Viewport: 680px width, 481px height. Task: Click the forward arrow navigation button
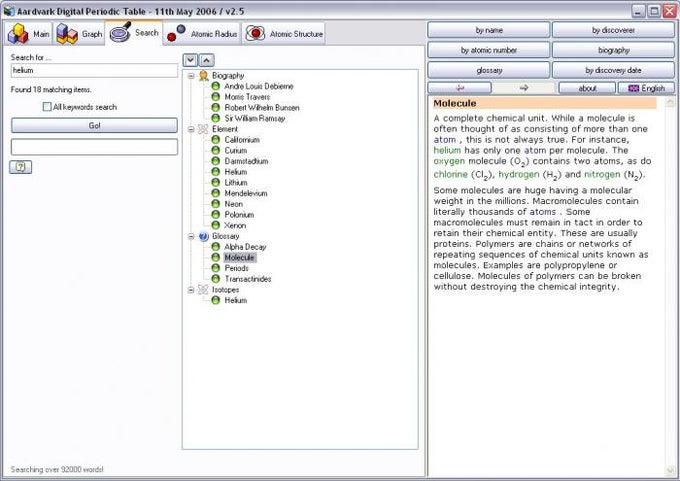[524, 88]
